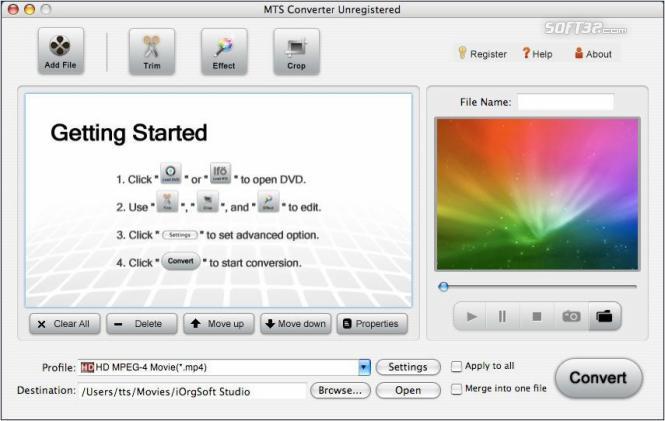The height and width of the screenshot is (421, 665).
Task: Open the About dialog
Action: tap(593, 54)
